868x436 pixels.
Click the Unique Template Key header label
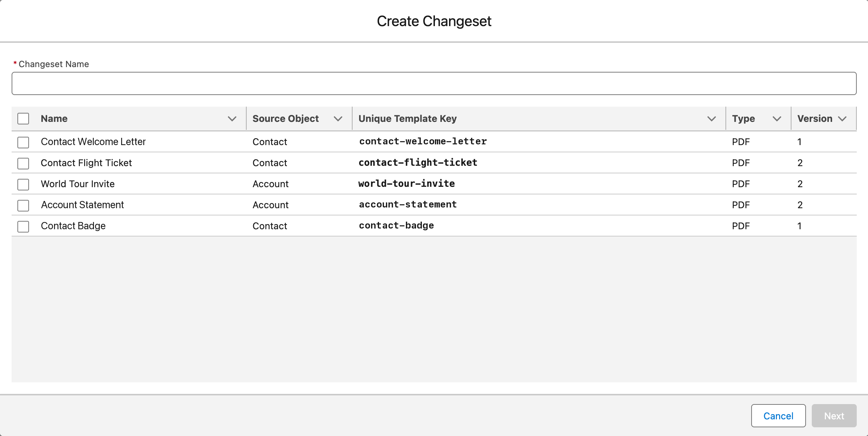tap(407, 119)
